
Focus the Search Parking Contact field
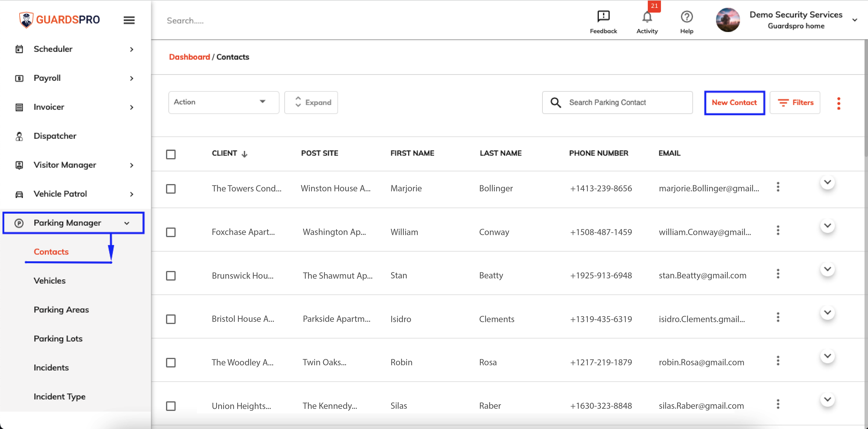(617, 102)
